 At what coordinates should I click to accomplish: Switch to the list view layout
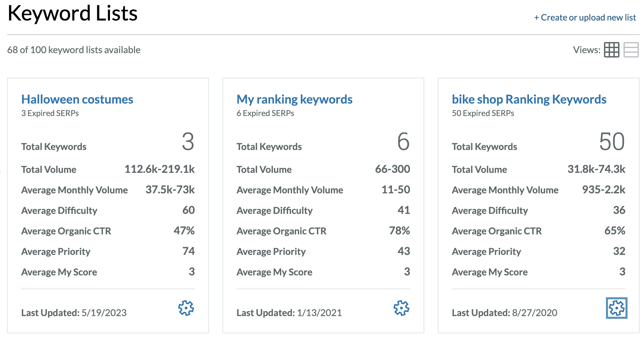[x=631, y=50]
